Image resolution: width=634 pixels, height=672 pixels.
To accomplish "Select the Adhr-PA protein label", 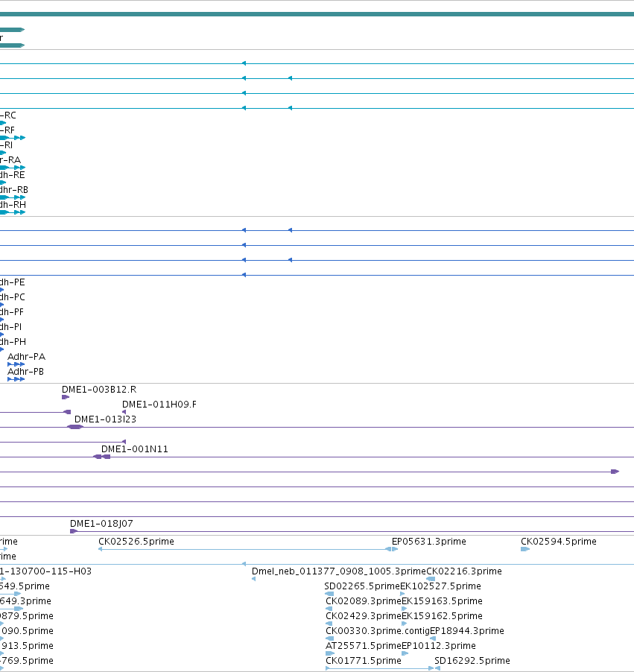I will (x=26, y=357).
